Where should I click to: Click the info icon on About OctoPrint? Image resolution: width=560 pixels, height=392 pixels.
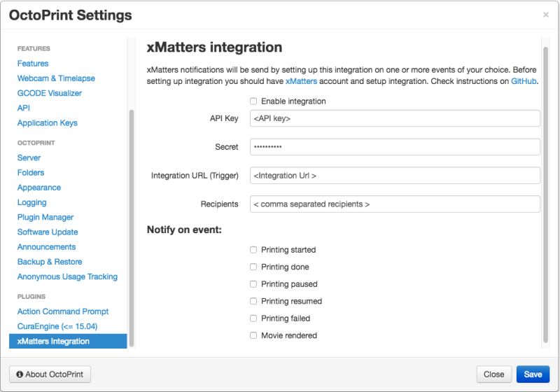[x=20, y=374]
